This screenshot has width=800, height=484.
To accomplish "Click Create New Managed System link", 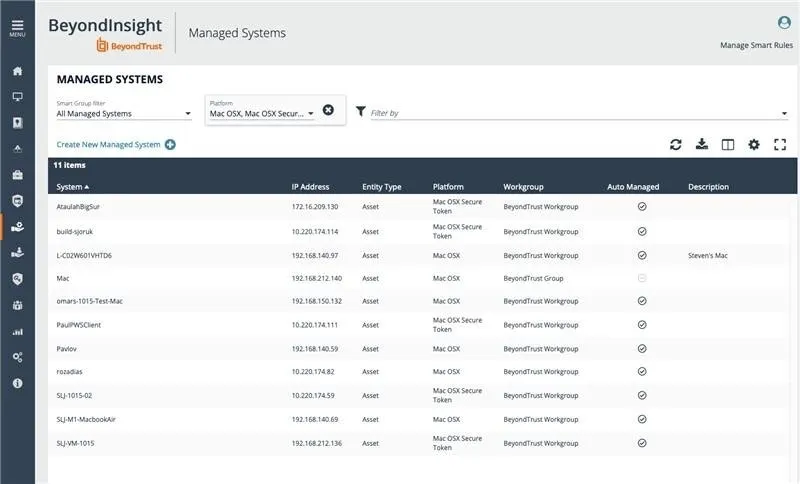I will point(108,144).
